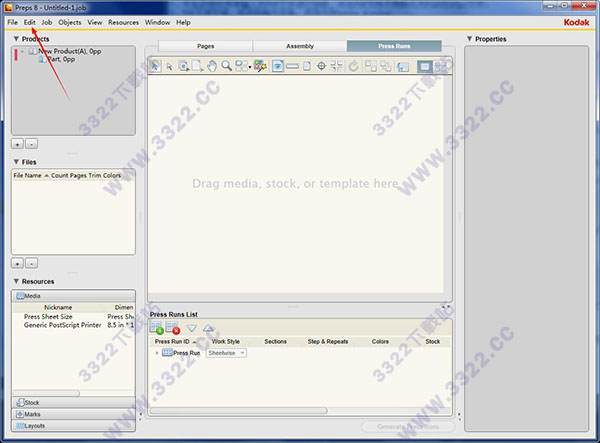The width and height of the screenshot is (600, 443).
Task: Click Generate Press Runs button
Action: coord(408,427)
